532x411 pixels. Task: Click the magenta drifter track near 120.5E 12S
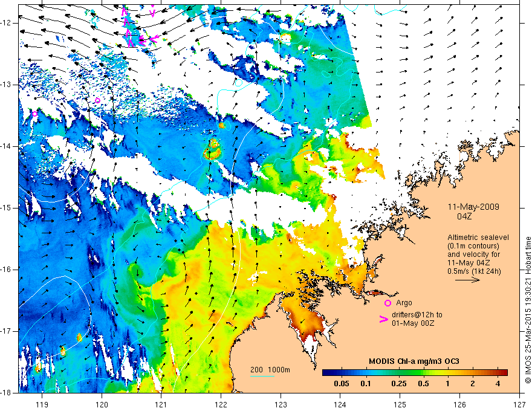(x=128, y=27)
